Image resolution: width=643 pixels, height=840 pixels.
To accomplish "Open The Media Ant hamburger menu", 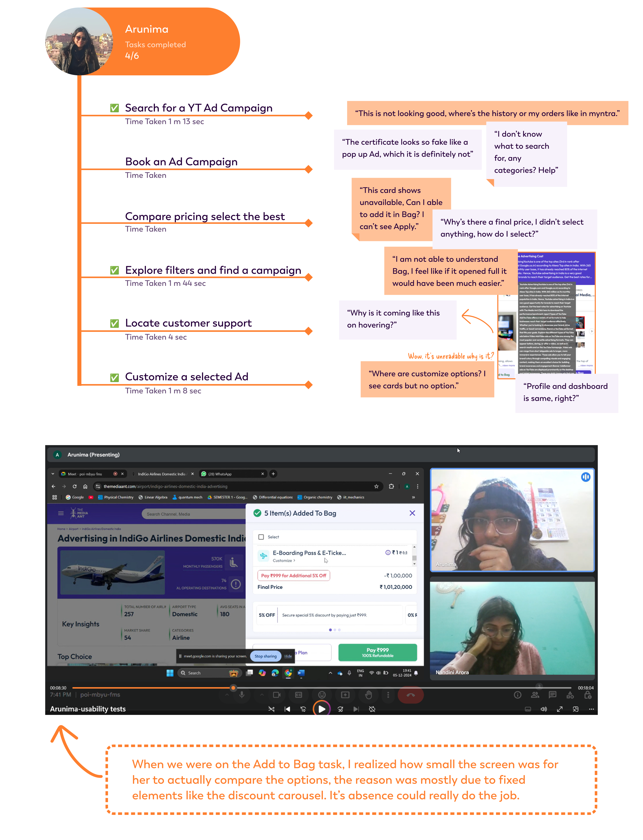I will coord(60,514).
